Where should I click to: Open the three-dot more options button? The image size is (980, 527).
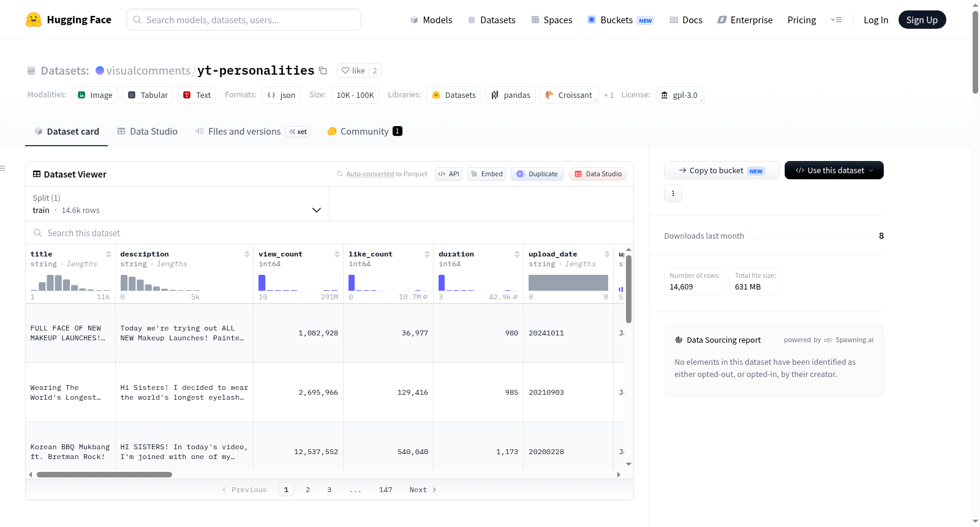[673, 193]
